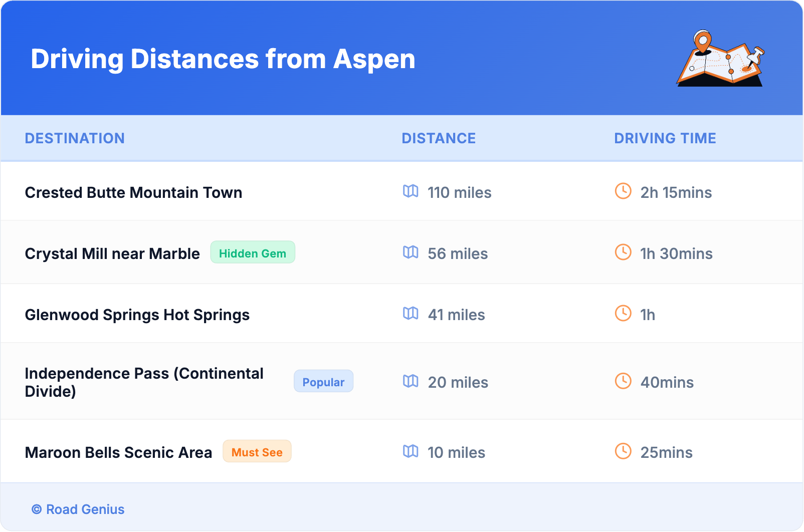The width and height of the screenshot is (804, 532).
Task: Select the Hidden Gem badge
Action: click(x=253, y=252)
